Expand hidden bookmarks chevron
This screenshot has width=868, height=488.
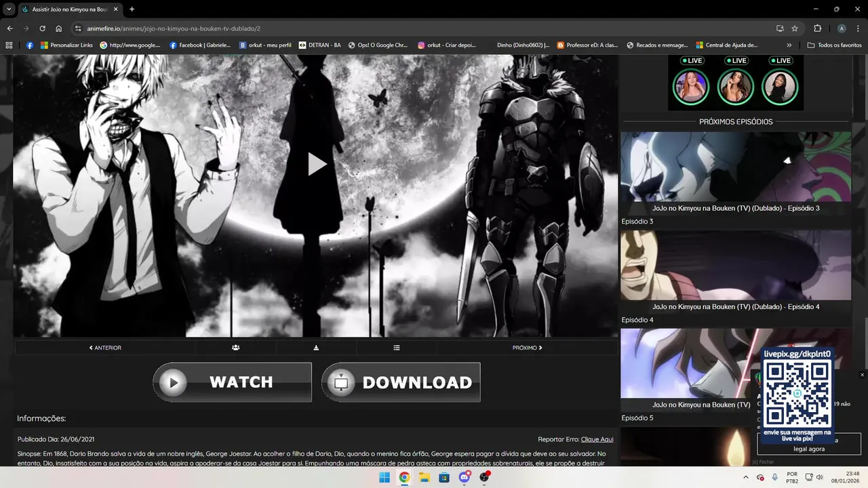point(789,45)
